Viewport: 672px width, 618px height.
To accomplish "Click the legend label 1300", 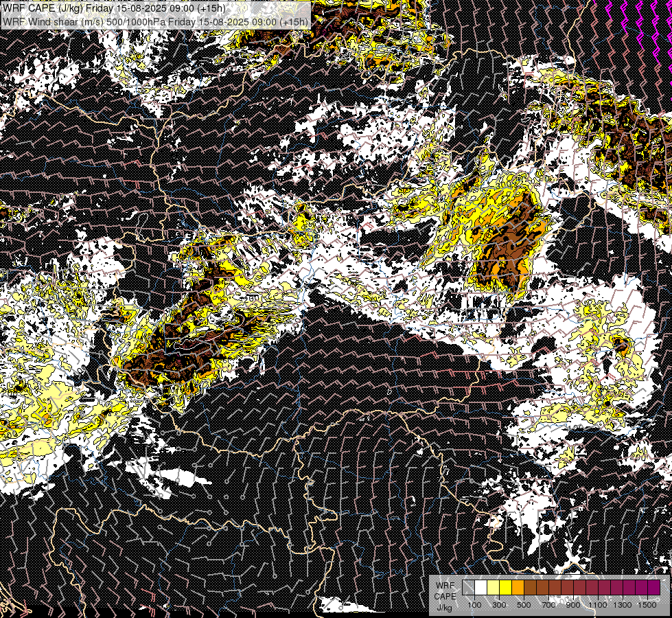I will [x=623, y=605].
